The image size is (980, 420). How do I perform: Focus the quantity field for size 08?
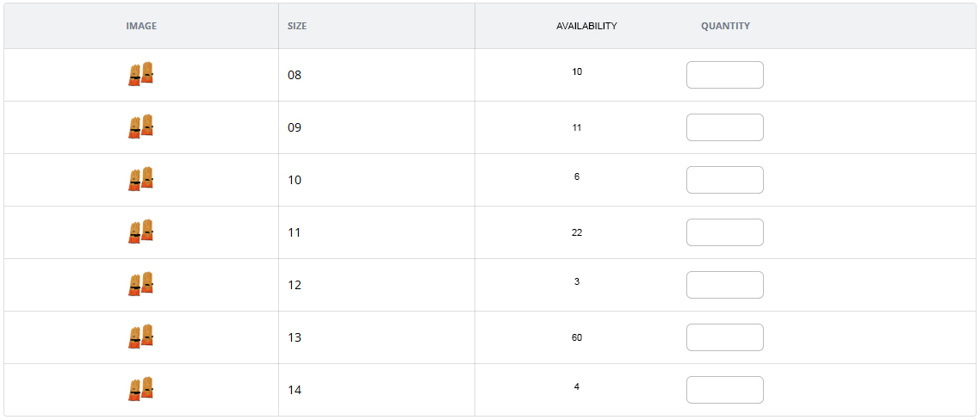coord(724,75)
